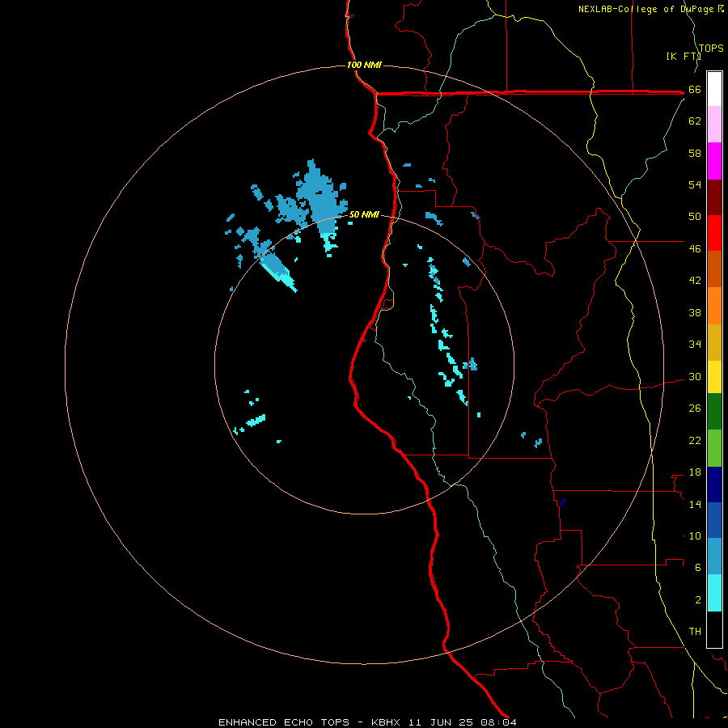Screen dimensions: 728x728
Task: Click the yellow swatch on the scale
Action: [x=714, y=377]
